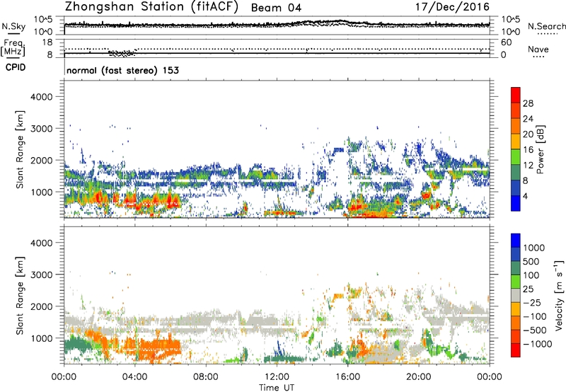Click 12 on the power colorbar
This screenshot has width=566, height=392.
528,166
